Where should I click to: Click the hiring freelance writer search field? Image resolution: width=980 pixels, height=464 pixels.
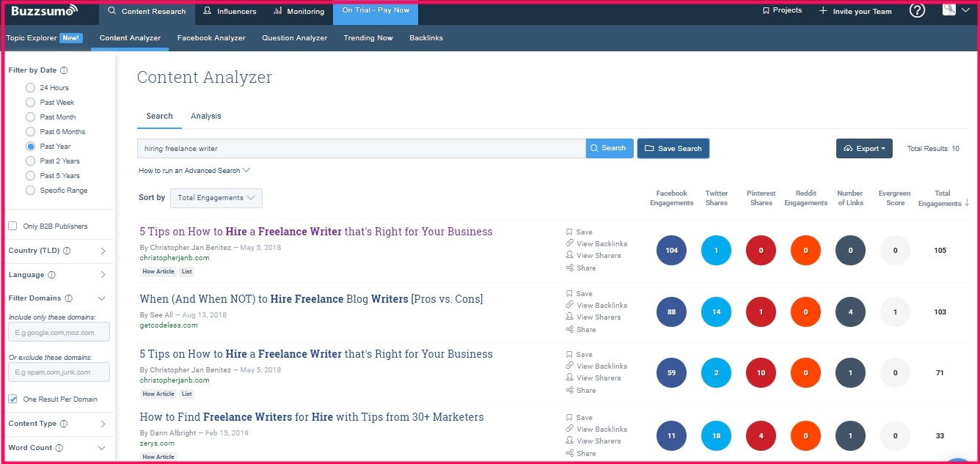point(361,148)
